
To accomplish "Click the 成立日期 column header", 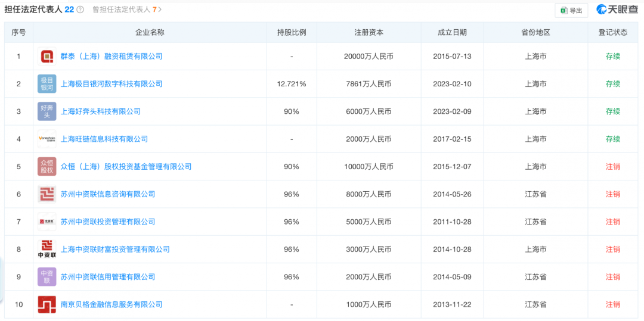I will 452,32.
